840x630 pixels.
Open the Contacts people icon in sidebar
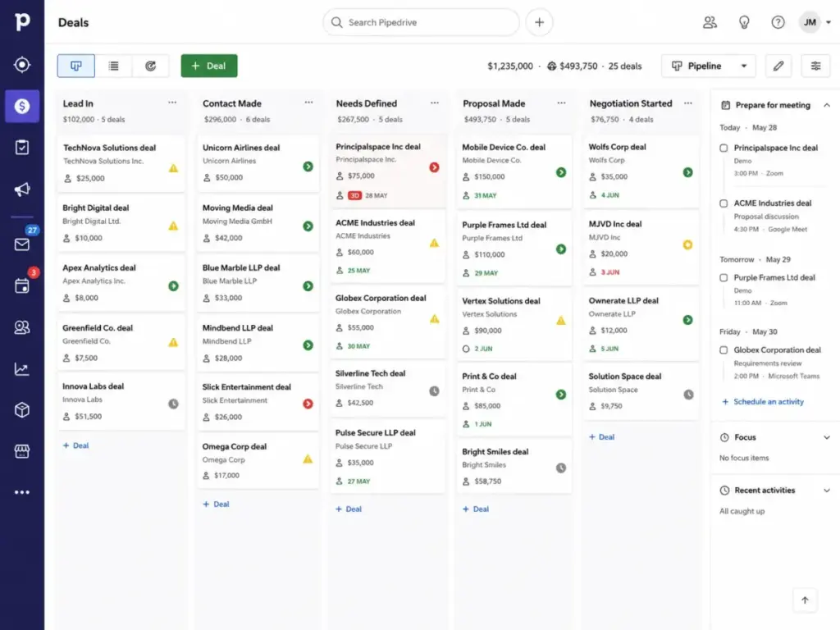22,327
